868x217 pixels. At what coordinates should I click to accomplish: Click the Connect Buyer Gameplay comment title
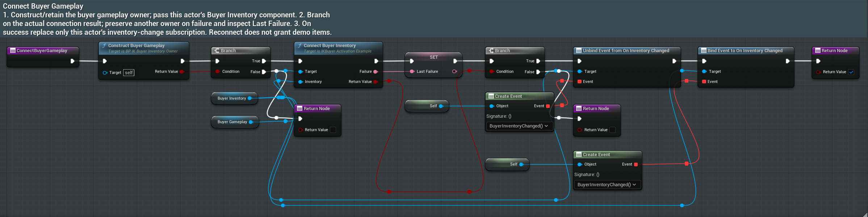[x=43, y=6]
